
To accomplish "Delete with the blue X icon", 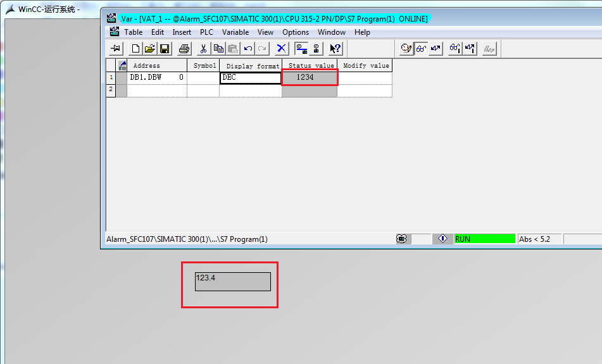I will click(282, 49).
